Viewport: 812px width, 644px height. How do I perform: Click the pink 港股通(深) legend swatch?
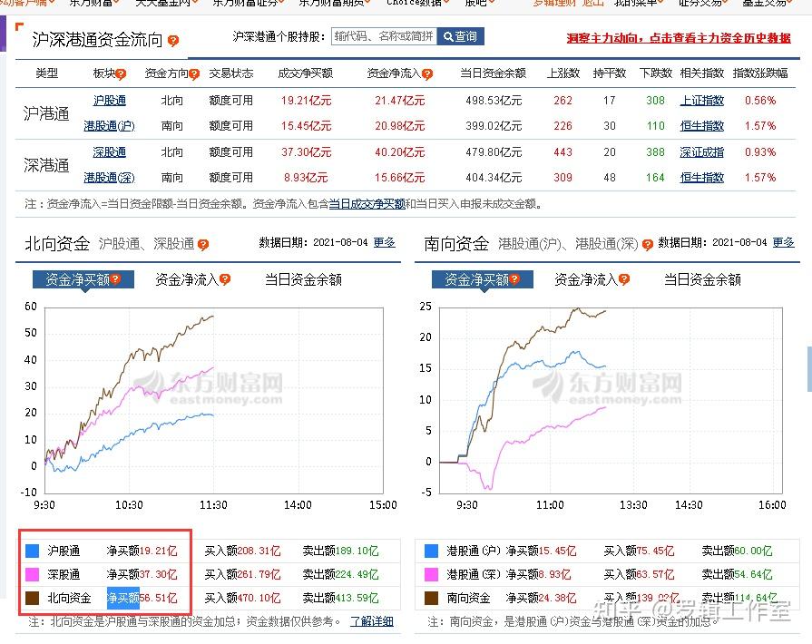(x=431, y=575)
